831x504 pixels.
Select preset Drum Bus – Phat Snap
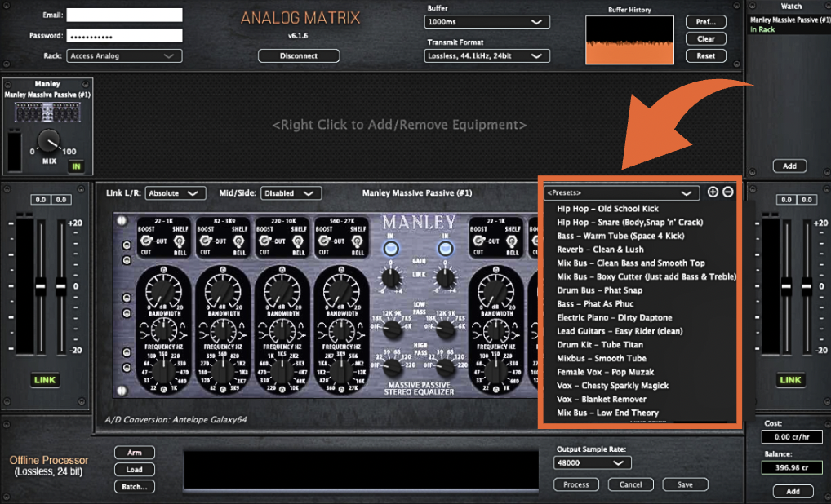click(599, 290)
